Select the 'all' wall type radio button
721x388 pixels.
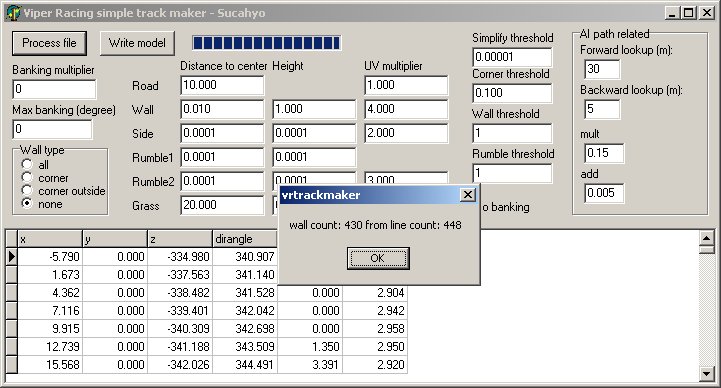(27, 164)
